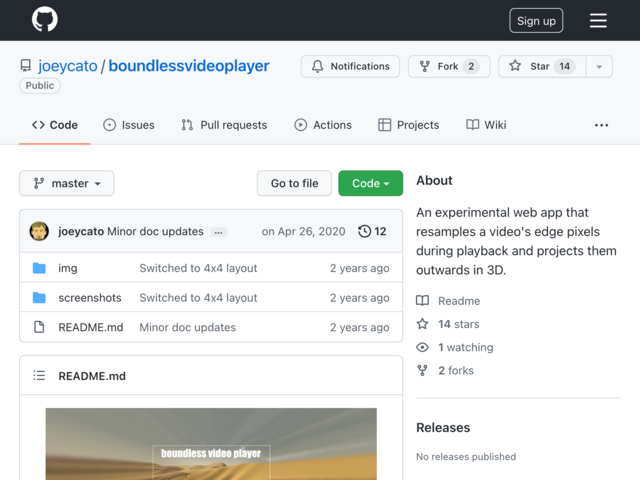This screenshot has width=640, height=480.
Task: Click the README.md file icon
Action: pyautogui.click(x=39, y=327)
